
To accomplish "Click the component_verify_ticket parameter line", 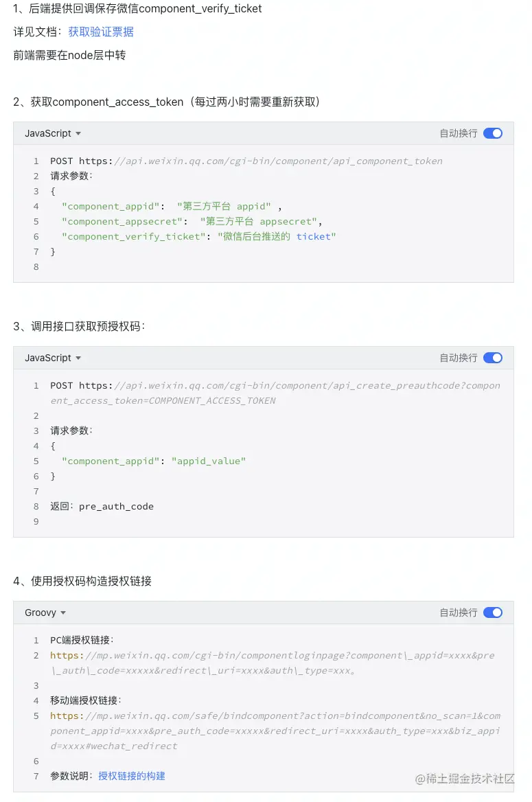I will (198, 236).
